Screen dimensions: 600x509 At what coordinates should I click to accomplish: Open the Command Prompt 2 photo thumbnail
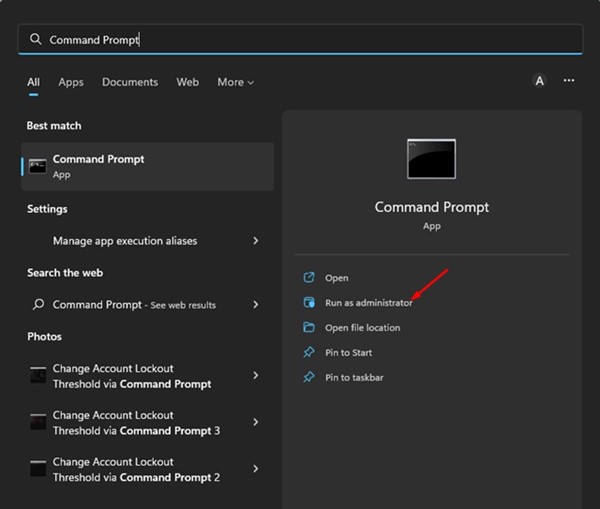point(38,469)
